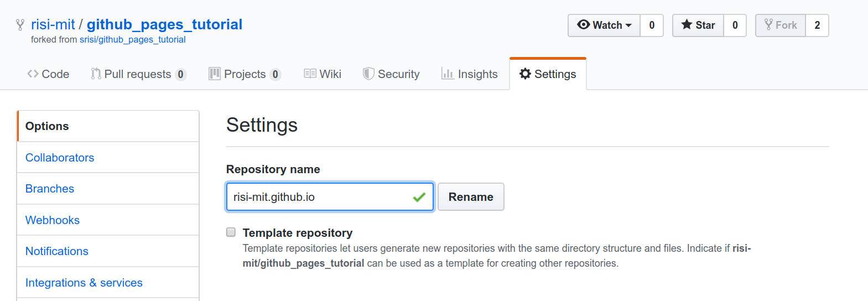Open Collaborators in the sidebar
Image resolution: width=868 pixels, height=301 pixels.
pos(108,158)
